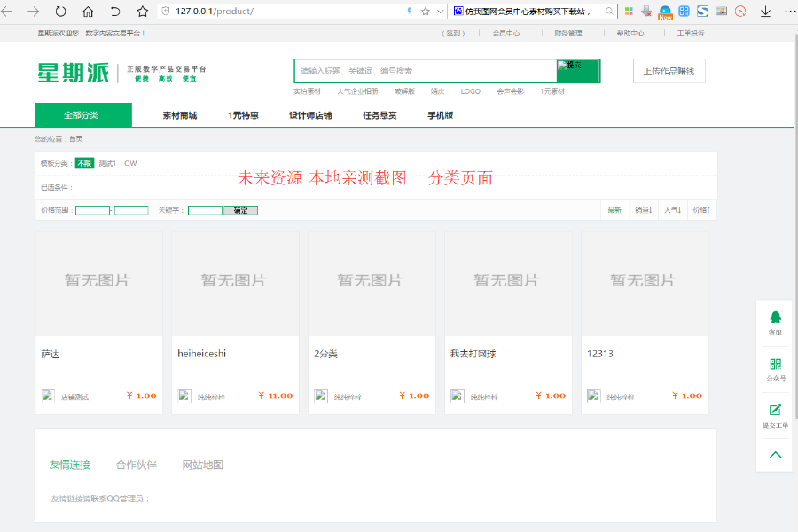
Task: Bookmark page with the star icon
Action: point(142,12)
